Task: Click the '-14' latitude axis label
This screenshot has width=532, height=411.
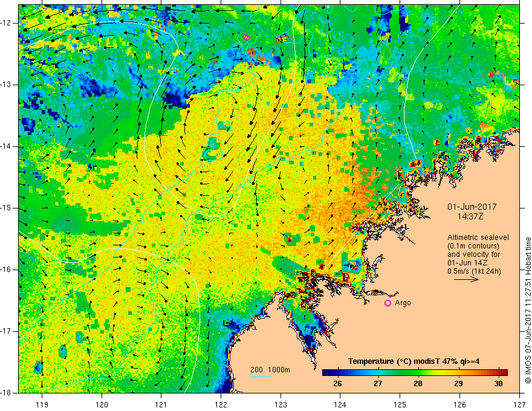Action: pos(7,146)
